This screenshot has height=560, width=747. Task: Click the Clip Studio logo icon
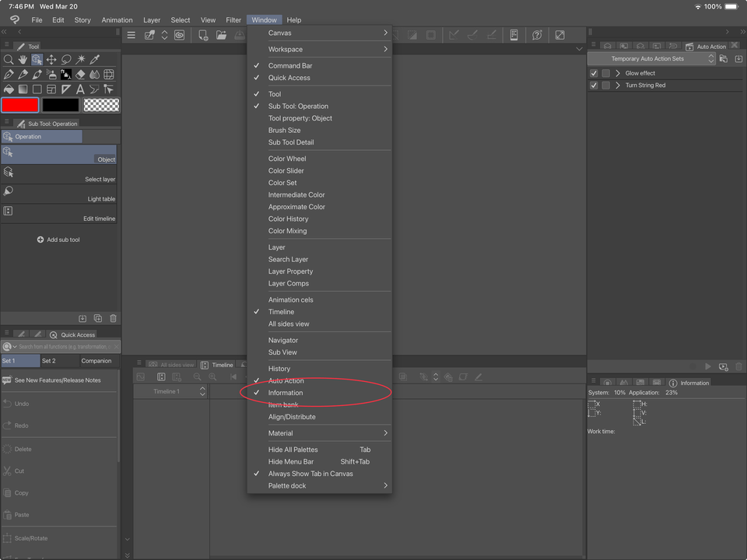click(15, 19)
